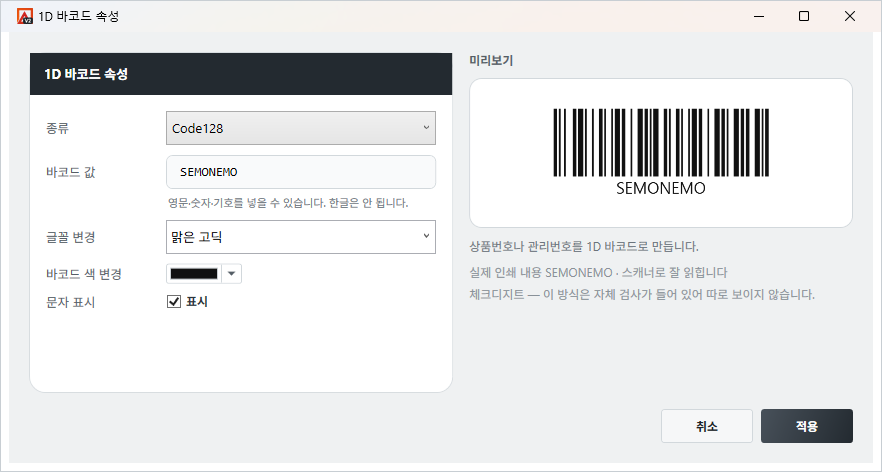This screenshot has width=882, height=472.
Task: Click the 적용 button
Action: 807,426
